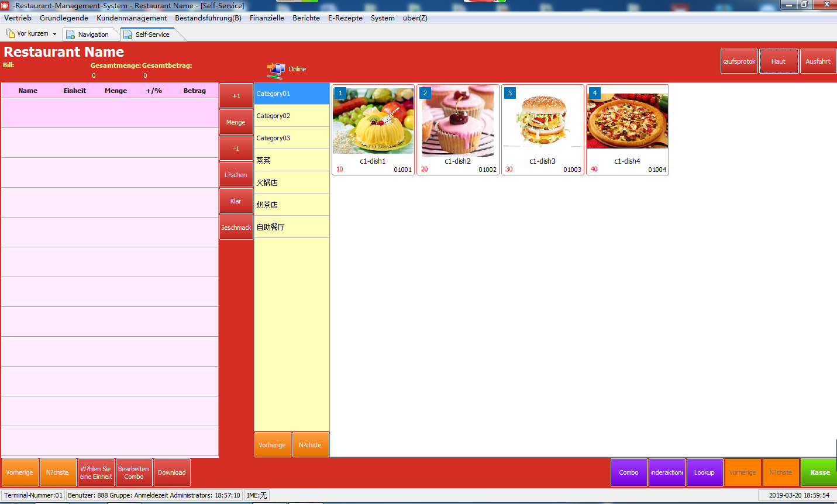Open the Finanzielle menu
The image size is (837, 504).
tap(267, 18)
